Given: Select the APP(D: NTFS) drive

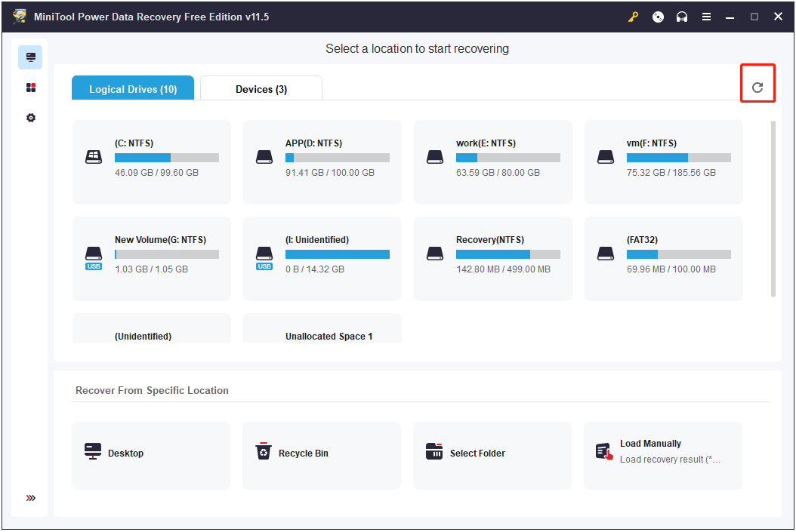Looking at the screenshot, I should click(322, 162).
